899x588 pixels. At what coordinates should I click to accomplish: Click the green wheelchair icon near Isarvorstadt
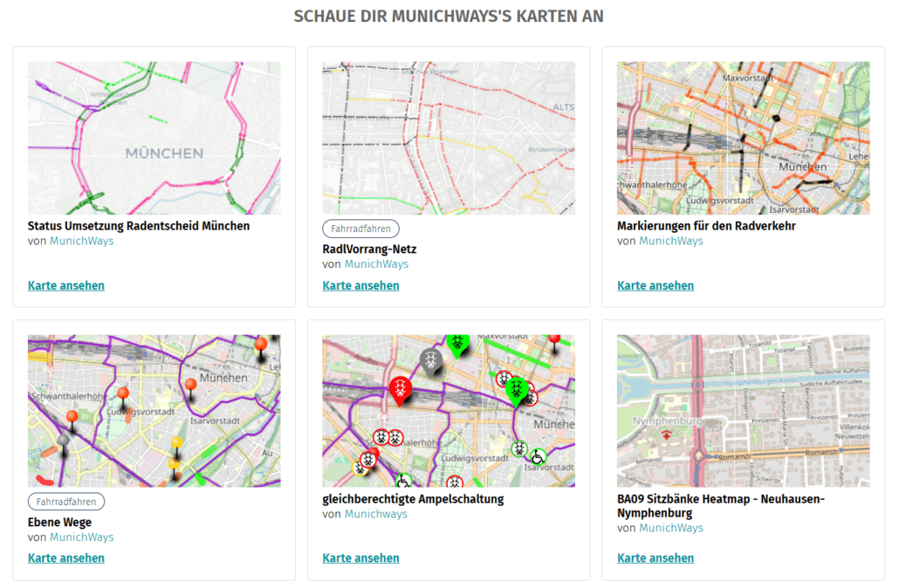pos(538,457)
